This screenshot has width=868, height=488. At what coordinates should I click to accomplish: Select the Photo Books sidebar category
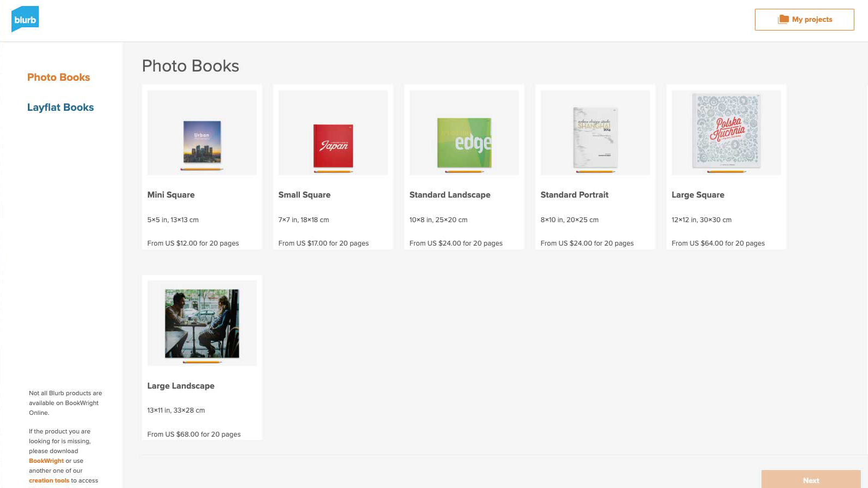(x=58, y=78)
